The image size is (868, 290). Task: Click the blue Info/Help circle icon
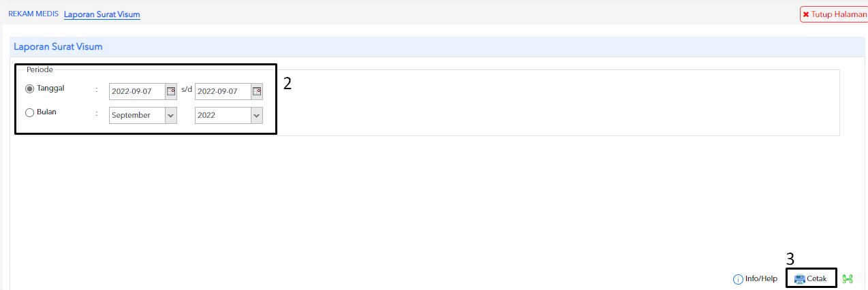[x=738, y=279]
